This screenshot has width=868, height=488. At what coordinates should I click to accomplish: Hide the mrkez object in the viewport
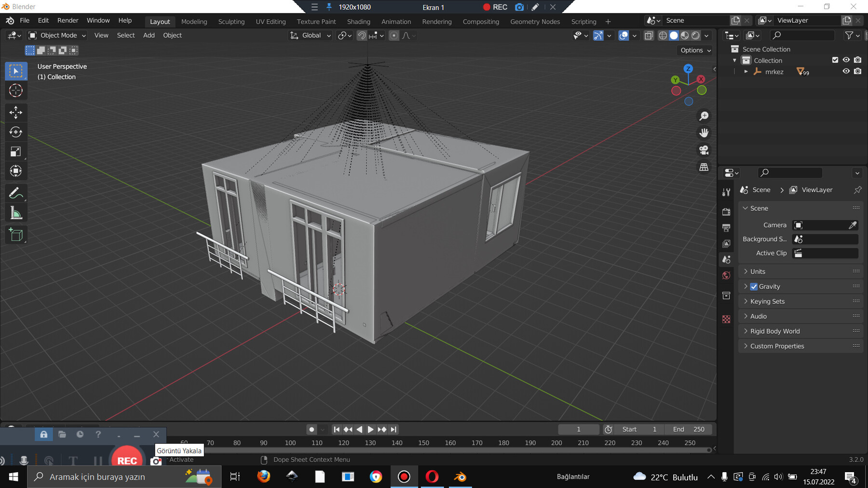point(846,71)
